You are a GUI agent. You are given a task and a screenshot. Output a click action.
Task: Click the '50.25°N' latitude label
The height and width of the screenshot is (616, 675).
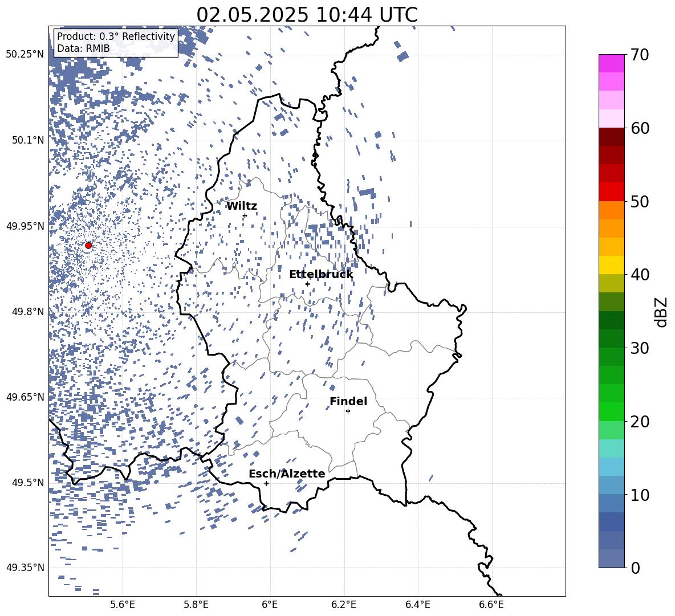click(x=25, y=54)
